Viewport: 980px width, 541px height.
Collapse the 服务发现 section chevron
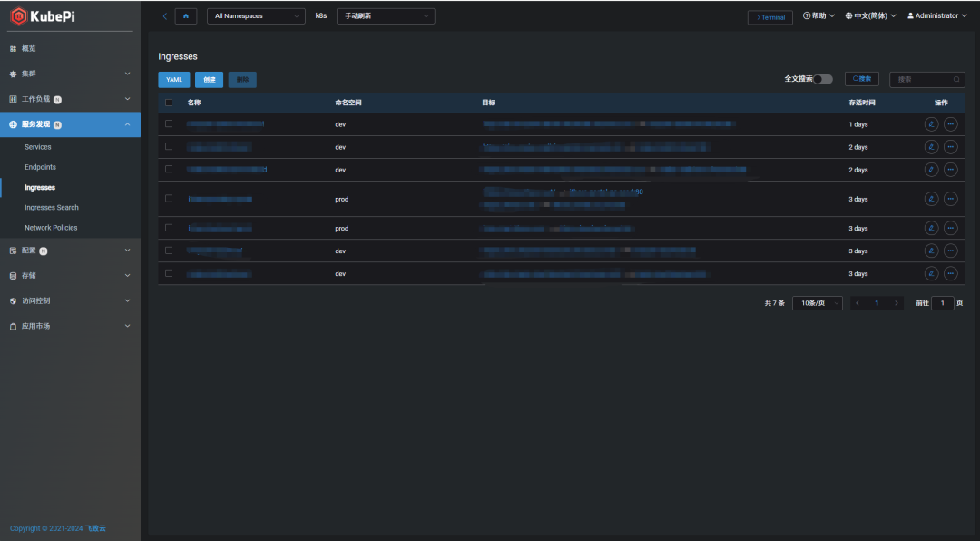[128, 124]
